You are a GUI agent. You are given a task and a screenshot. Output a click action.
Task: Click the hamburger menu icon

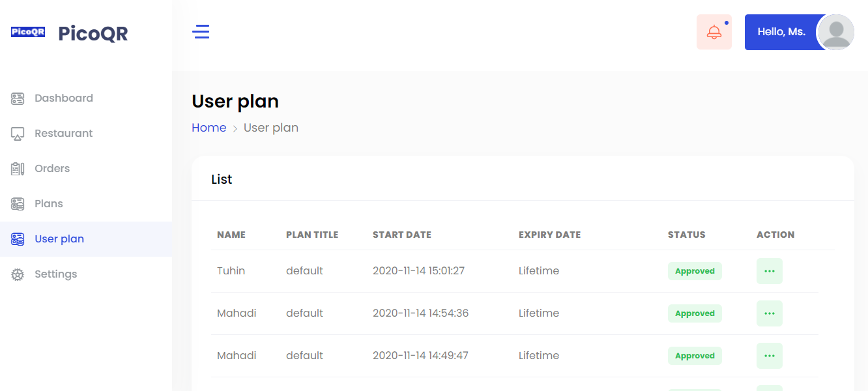pos(201,31)
